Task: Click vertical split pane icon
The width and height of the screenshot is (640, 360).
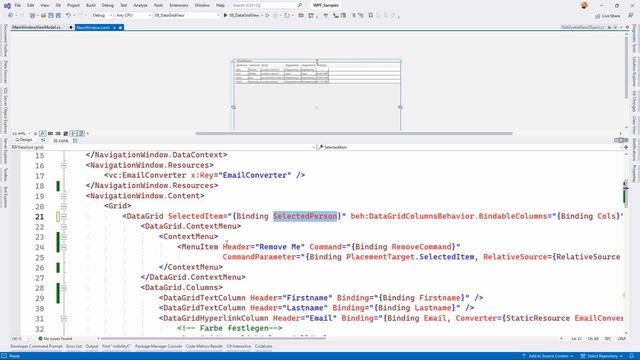Action: 616,140
